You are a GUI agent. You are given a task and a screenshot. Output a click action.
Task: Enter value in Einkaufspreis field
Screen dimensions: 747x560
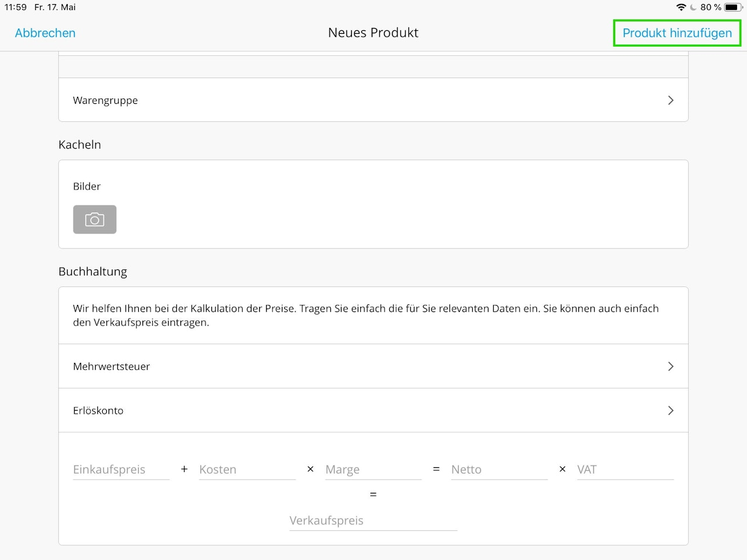tap(121, 470)
